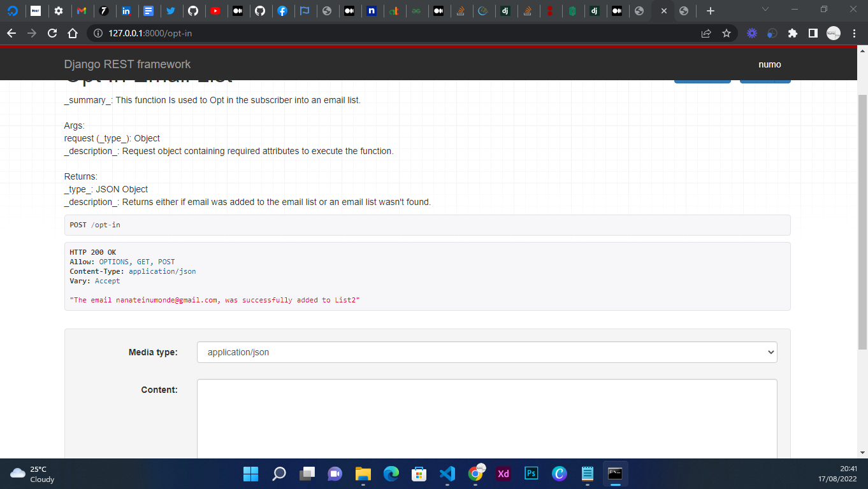This screenshot has width=868, height=489.
Task: Open the Extensions puzzle icon
Action: (793, 34)
